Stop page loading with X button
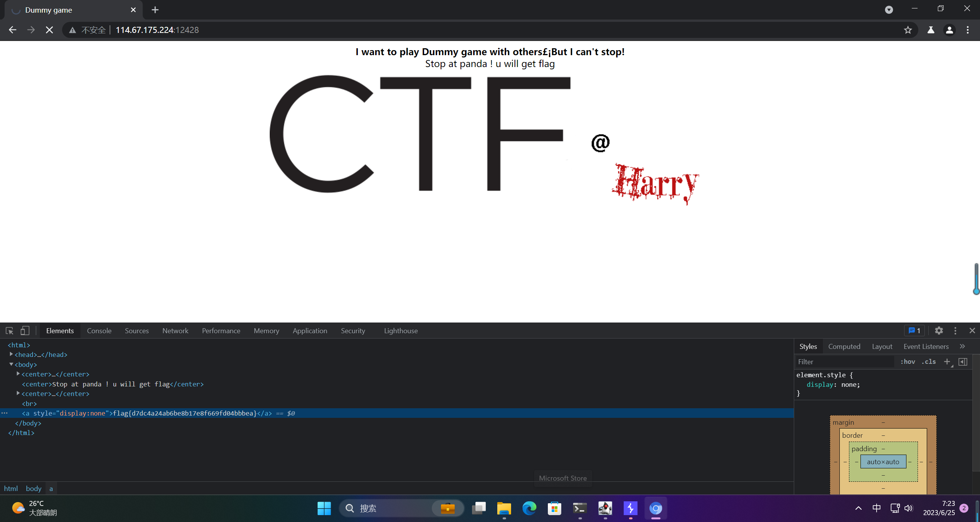This screenshot has height=522, width=980. coord(49,30)
